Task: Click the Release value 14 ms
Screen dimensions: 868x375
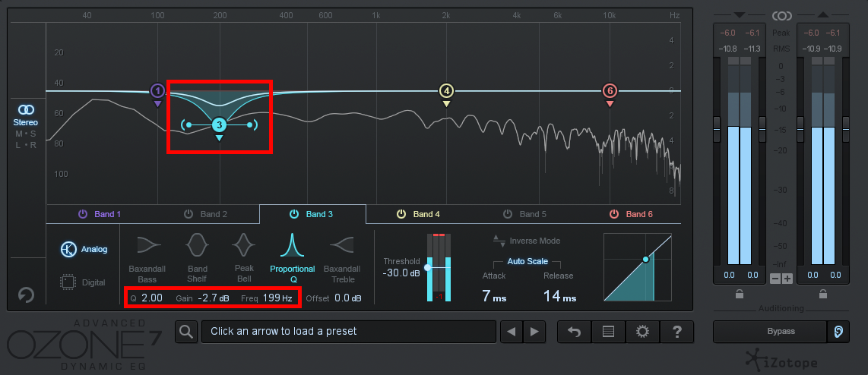Action: click(559, 297)
